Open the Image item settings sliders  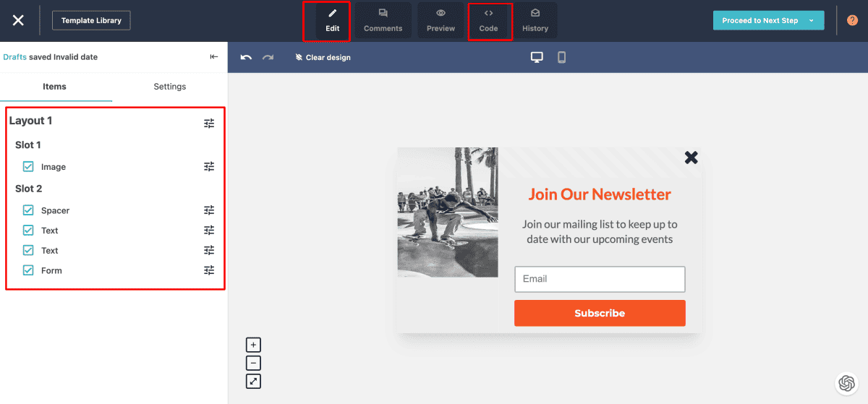tap(209, 167)
